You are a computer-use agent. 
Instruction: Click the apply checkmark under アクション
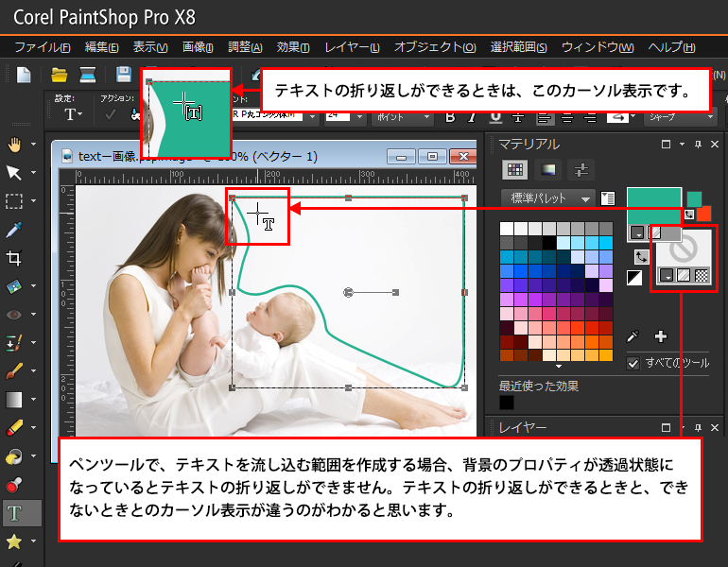[110, 114]
